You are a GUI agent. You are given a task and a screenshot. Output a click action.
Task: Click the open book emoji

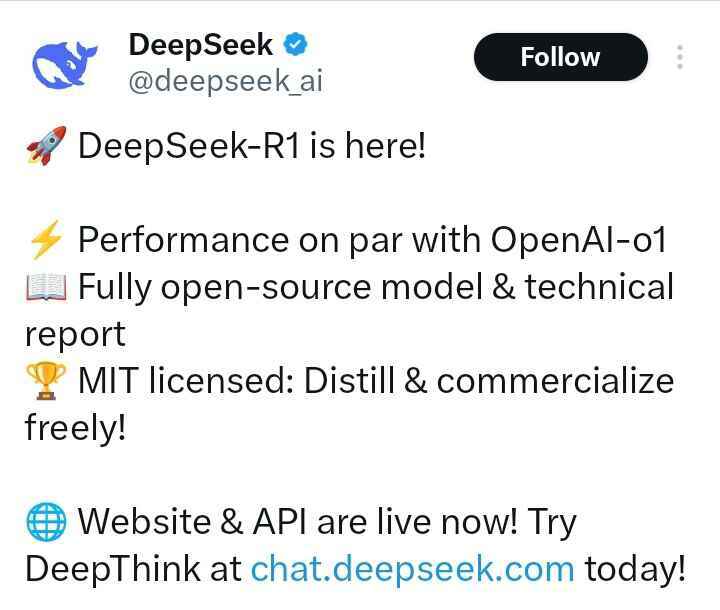click(x=46, y=287)
